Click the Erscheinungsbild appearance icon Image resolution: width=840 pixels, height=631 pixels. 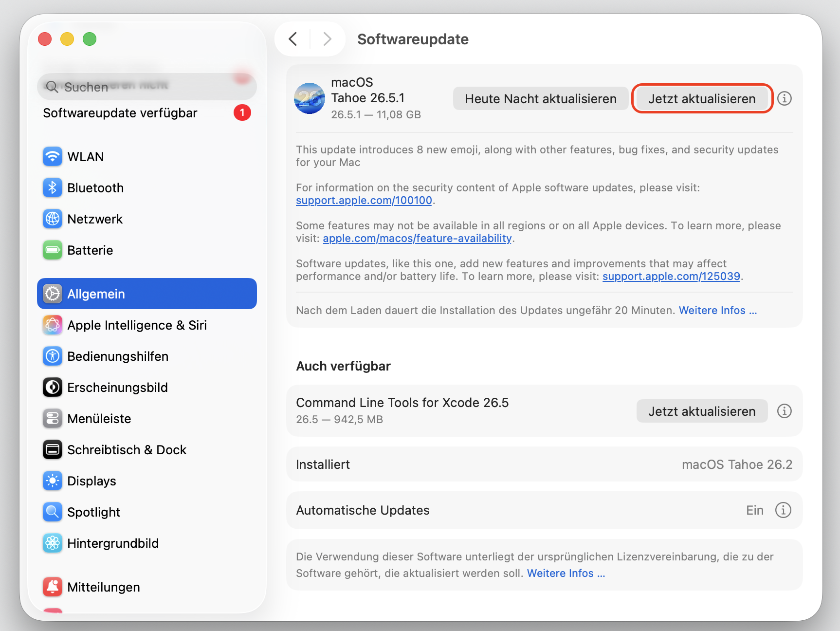point(53,388)
